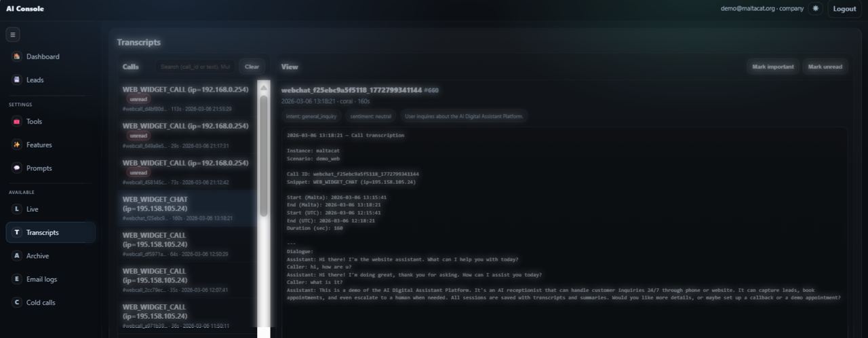The width and height of the screenshot is (868, 338).
Task: Click the #660 transcript number
Action: pyautogui.click(x=431, y=90)
